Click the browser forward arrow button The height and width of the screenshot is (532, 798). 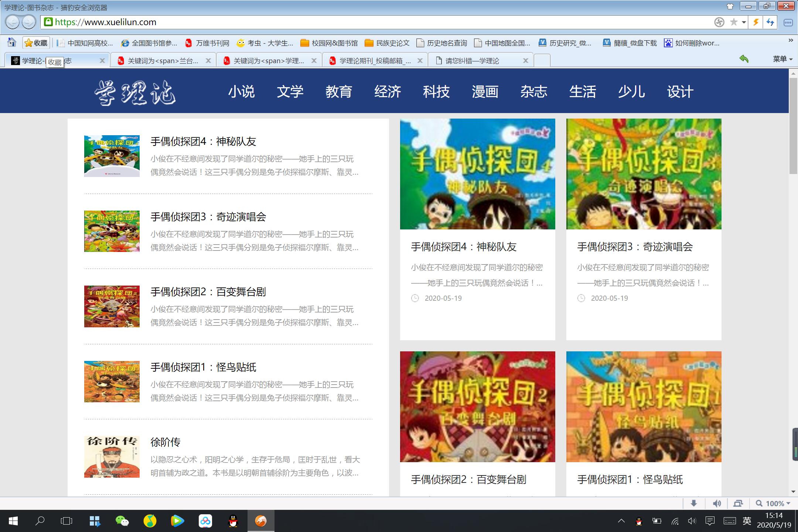[x=28, y=22]
